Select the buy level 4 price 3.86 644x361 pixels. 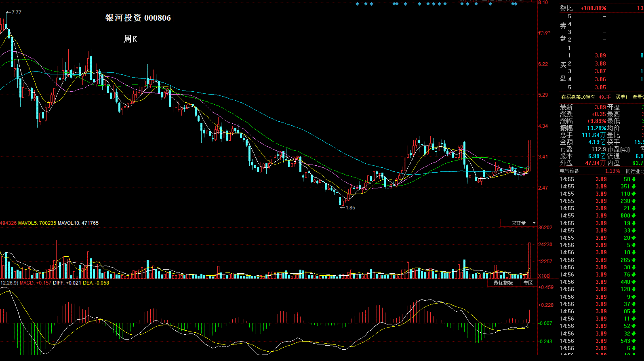600,80
